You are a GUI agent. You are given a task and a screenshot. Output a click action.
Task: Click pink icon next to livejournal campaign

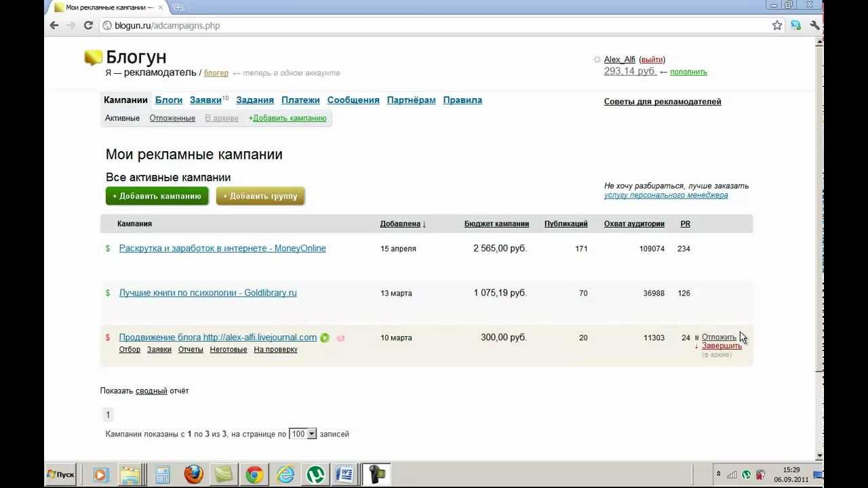(x=340, y=338)
